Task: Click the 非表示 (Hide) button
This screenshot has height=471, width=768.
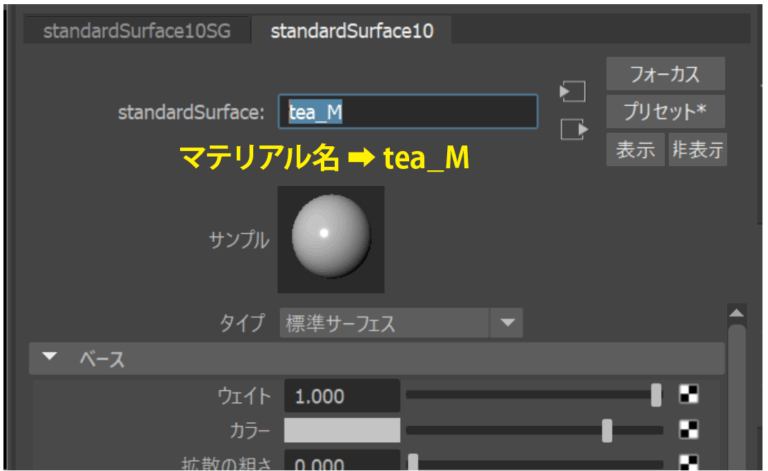Action: click(x=697, y=150)
